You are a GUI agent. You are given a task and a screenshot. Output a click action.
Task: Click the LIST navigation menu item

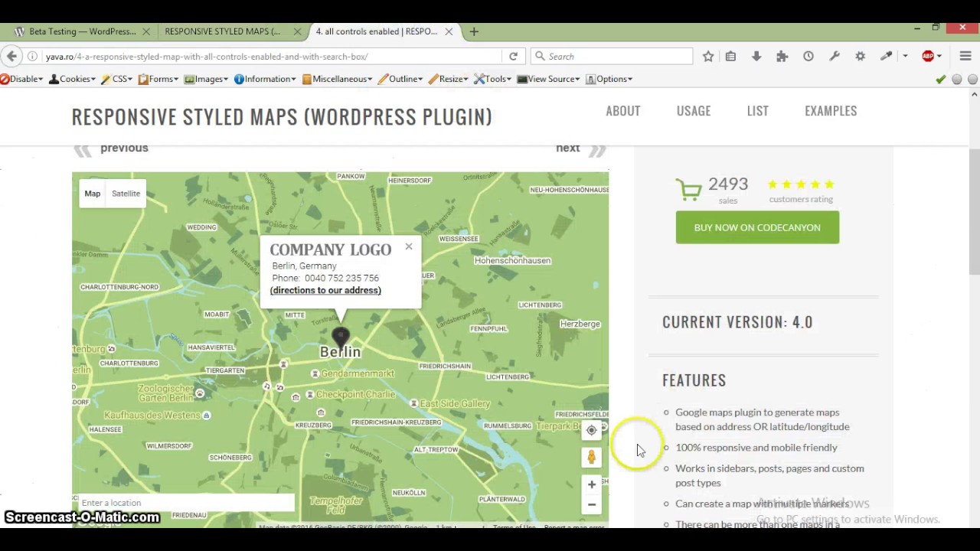point(758,111)
